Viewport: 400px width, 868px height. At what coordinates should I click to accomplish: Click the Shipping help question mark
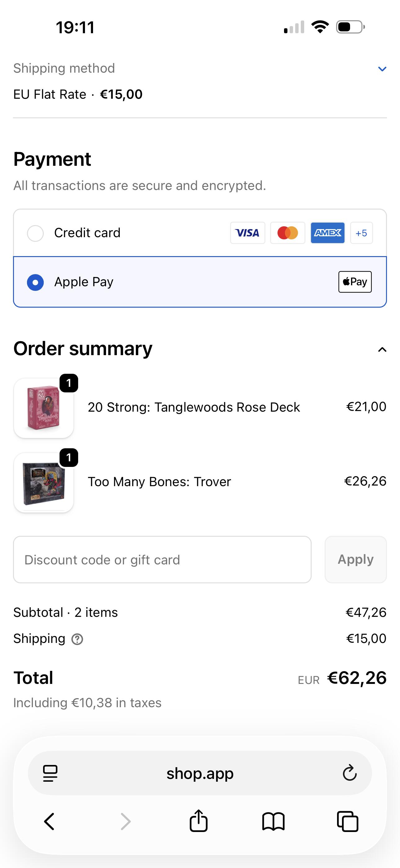(x=77, y=639)
